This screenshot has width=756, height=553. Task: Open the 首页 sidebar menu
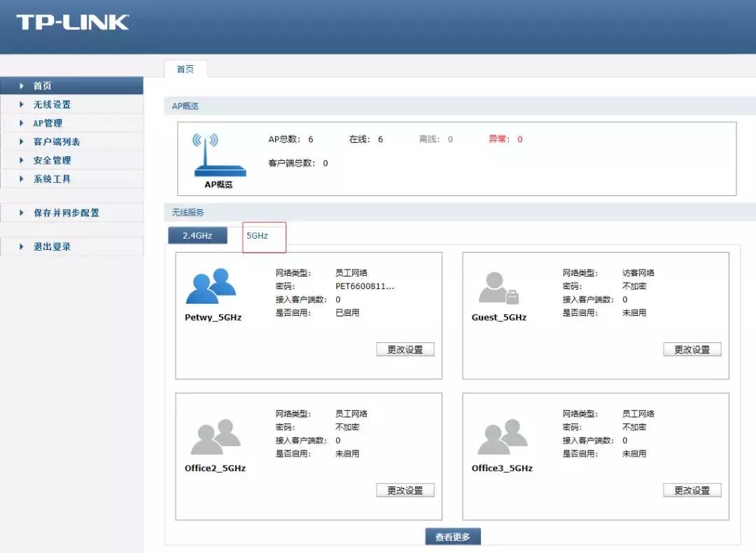(71, 86)
